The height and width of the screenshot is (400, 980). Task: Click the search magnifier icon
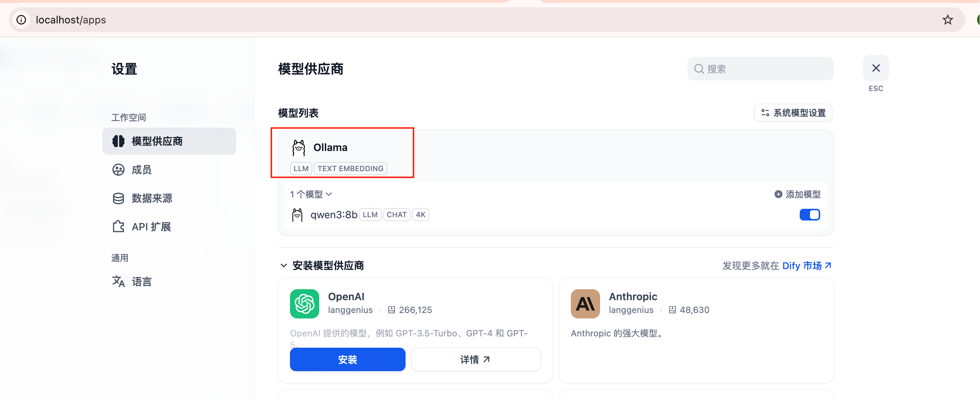[x=699, y=69]
